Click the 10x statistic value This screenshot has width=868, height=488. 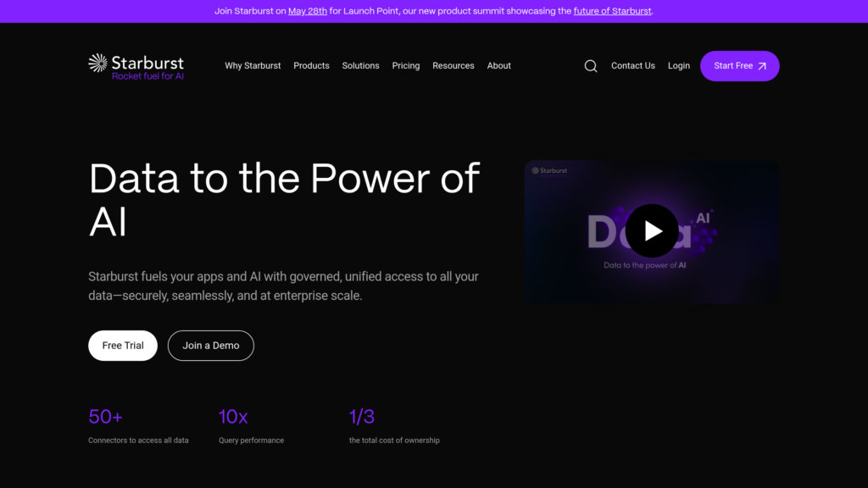[x=233, y=417]
